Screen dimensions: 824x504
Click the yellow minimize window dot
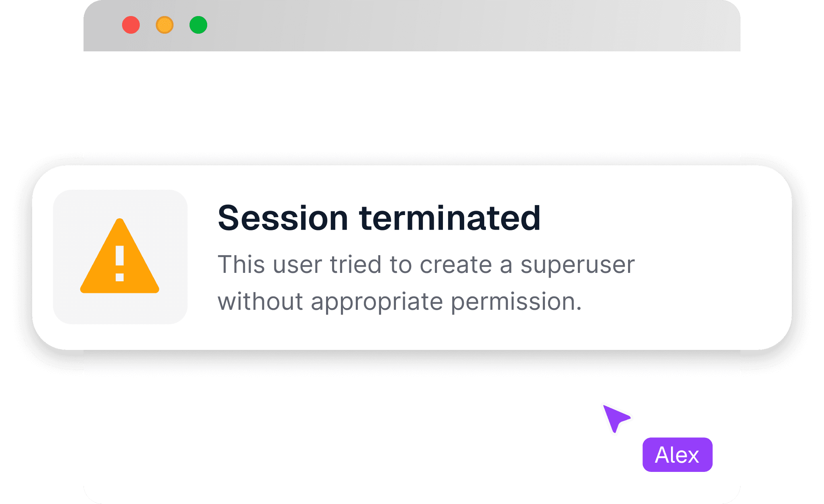(x=165, y=25)
